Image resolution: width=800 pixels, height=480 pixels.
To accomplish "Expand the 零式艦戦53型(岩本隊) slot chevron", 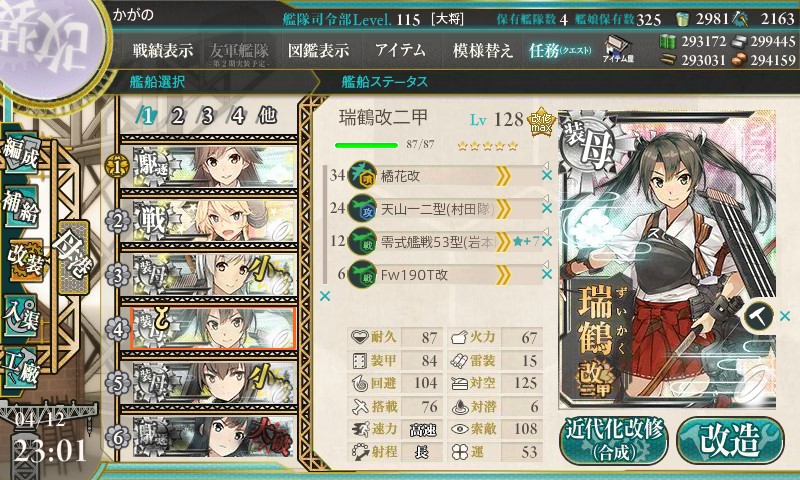I will (x=503, y=242).
